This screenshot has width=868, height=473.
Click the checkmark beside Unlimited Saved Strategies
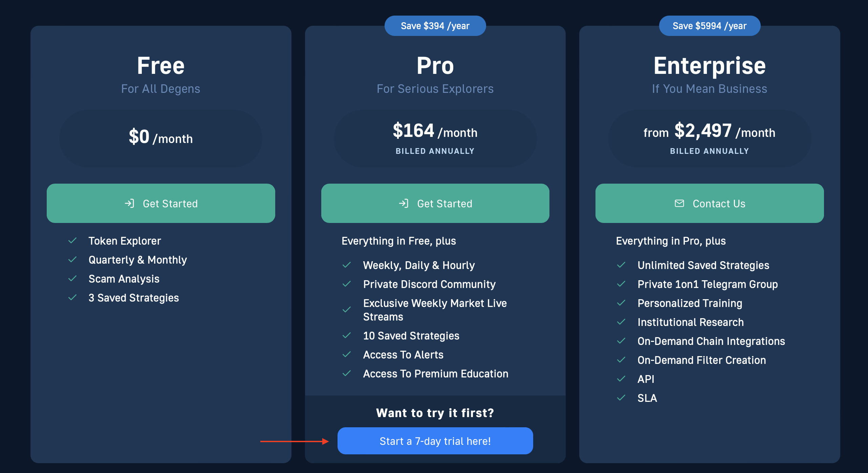coord(621,265)
